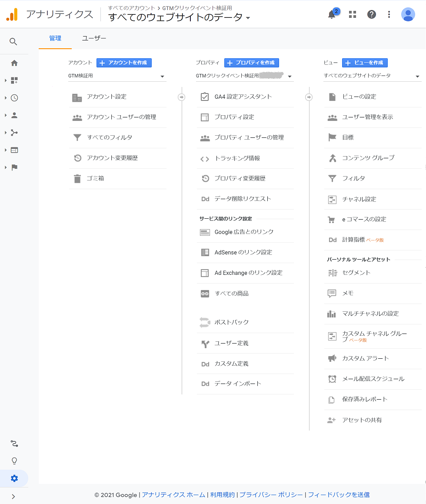
Task: Open Audience person sidebar icon
Action: click(14, 115)
